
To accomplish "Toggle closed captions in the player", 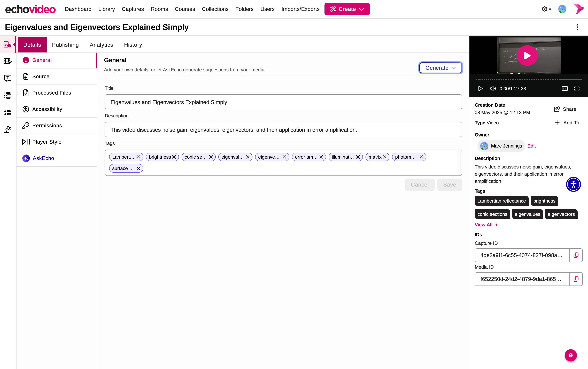I will coord(564,89).
